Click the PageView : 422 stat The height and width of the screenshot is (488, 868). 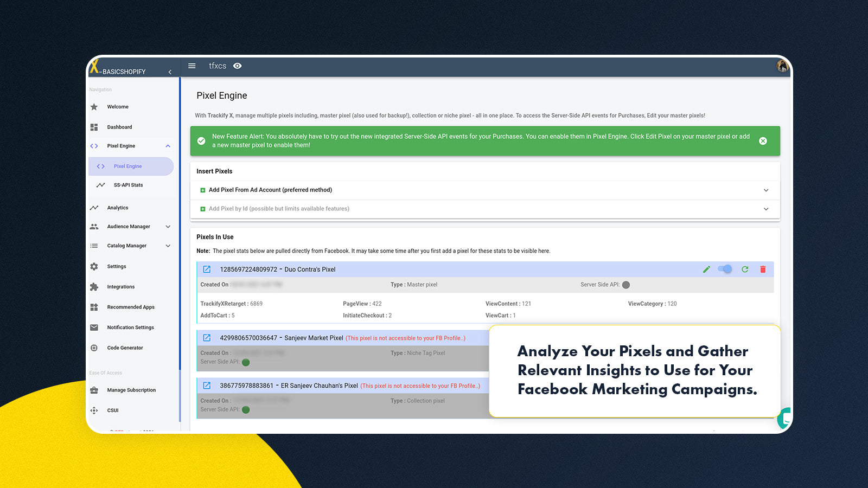(362, 304)
